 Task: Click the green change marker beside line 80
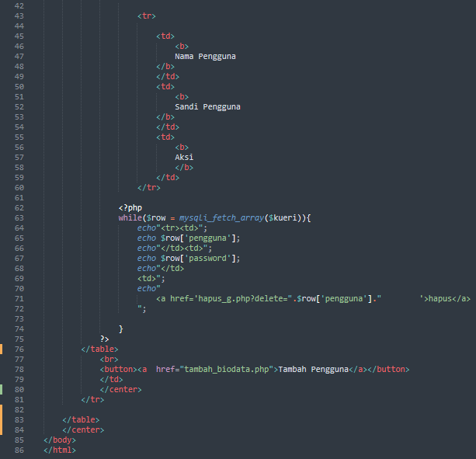click(2, 389)
